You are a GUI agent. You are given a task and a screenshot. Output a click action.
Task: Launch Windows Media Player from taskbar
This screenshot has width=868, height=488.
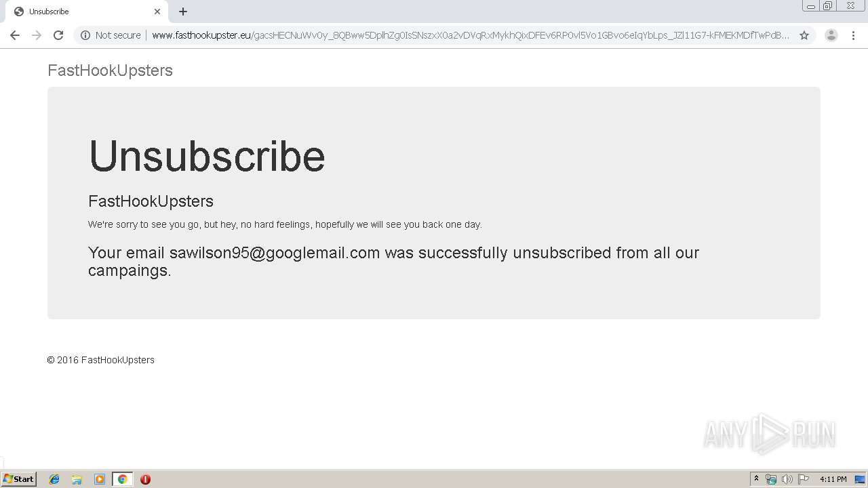[x=100, y=479]
